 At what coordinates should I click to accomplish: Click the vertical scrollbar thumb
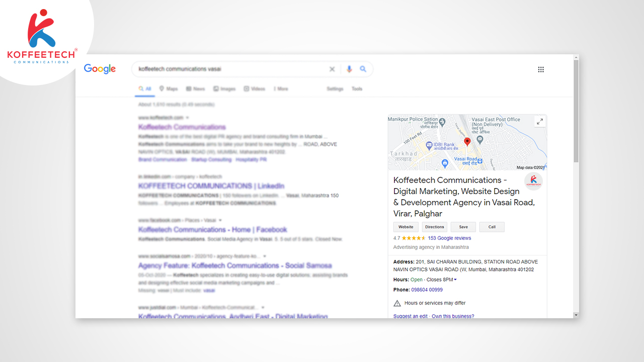(576, 111)
